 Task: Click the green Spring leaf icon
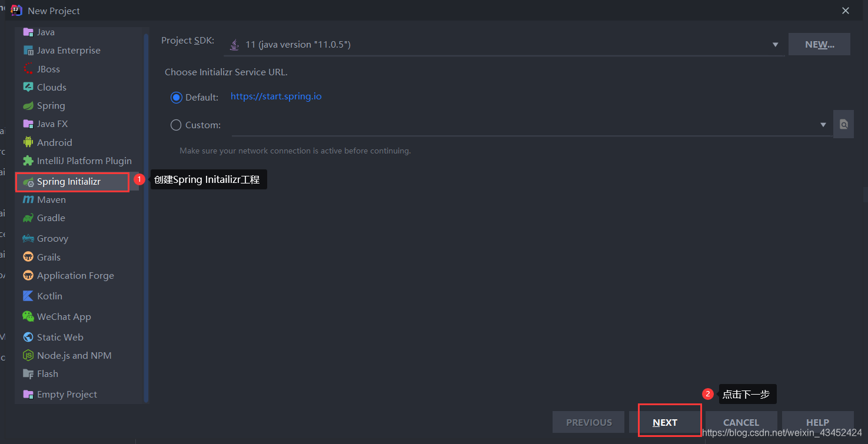28,106
